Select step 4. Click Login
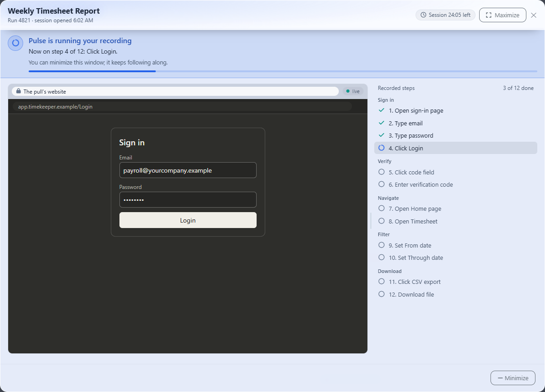This screenshot has height=392, width=545. (x=456, y=148)
